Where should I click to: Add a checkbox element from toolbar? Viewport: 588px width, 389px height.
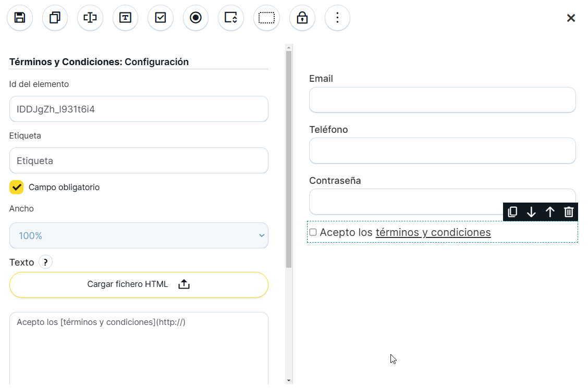(161, 18)
